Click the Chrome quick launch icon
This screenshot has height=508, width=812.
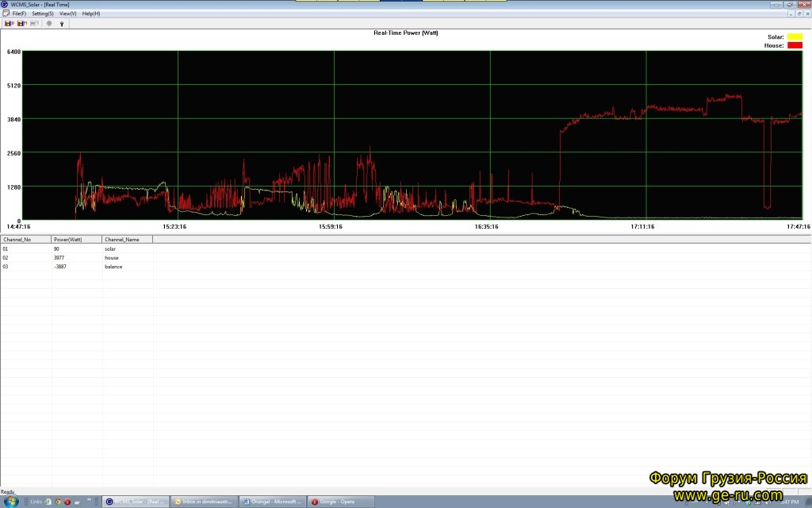tap(58, 502)
